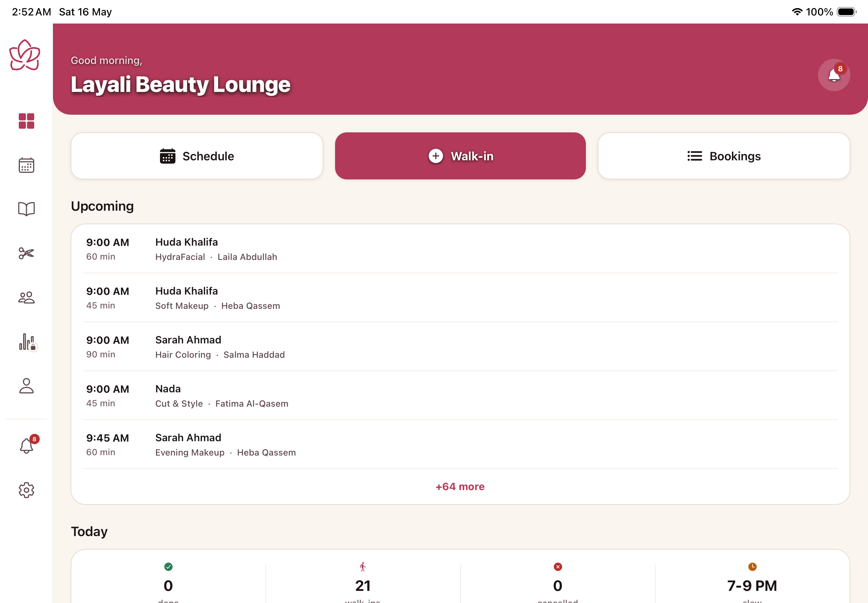Tap the battery indicator in status bar
Image resolution: width=868 pixels, height=603 pixels.
(x=847, y=12)
